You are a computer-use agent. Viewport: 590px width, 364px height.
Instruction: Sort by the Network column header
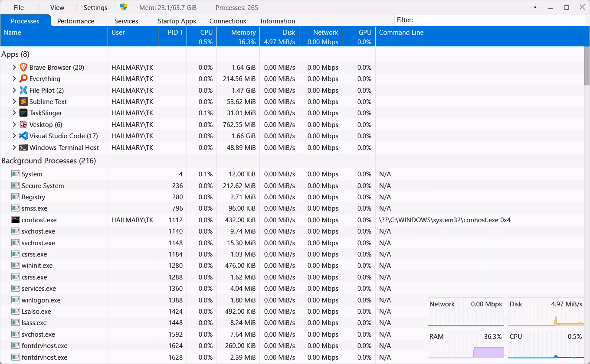point(321,36)
